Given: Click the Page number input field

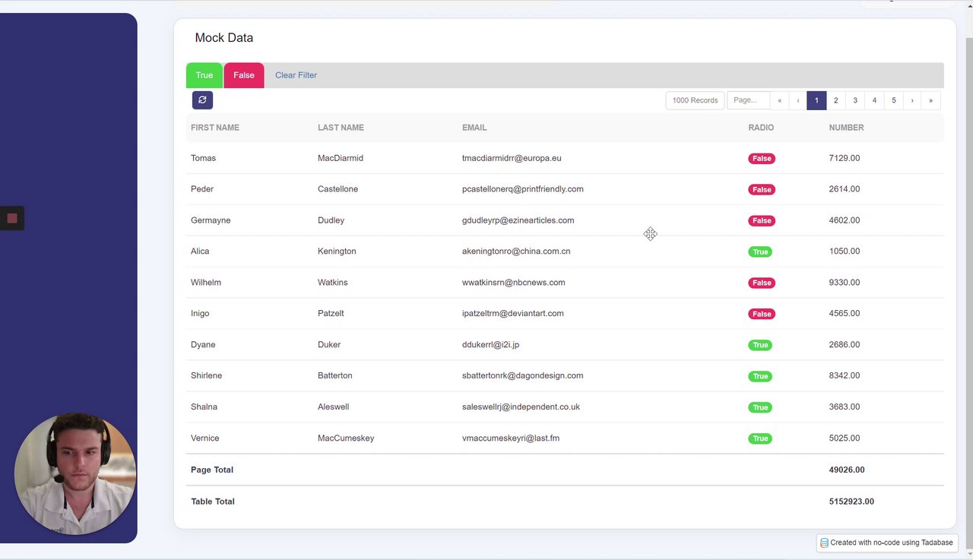Looking at the screenshot, I should click(x=749, y=100).
